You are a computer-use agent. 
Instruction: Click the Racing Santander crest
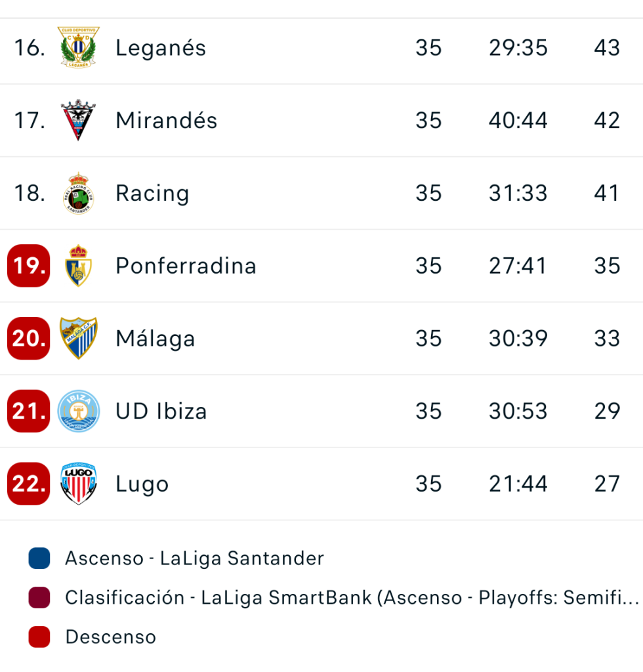click(78, 194)
